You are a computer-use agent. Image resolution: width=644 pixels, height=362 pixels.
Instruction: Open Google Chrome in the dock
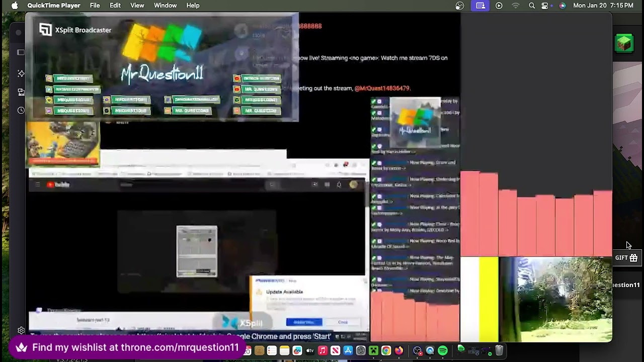(x=386, y=350)
